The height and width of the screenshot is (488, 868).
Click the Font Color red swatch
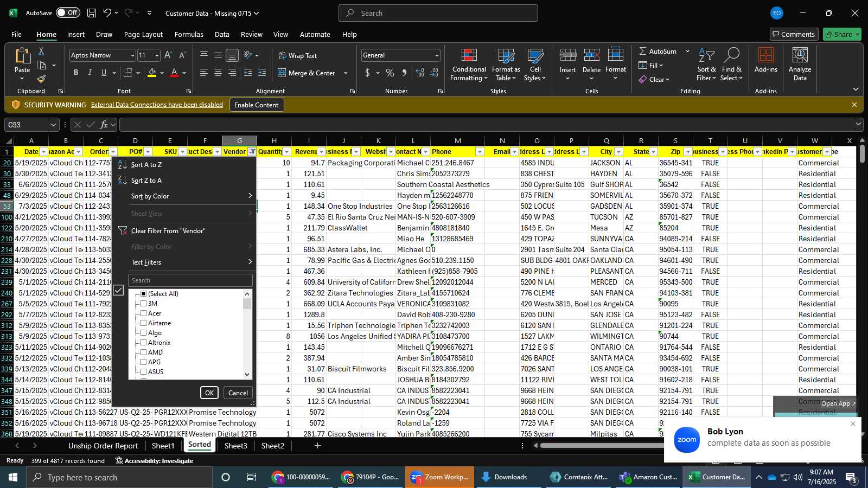point(174,73)
